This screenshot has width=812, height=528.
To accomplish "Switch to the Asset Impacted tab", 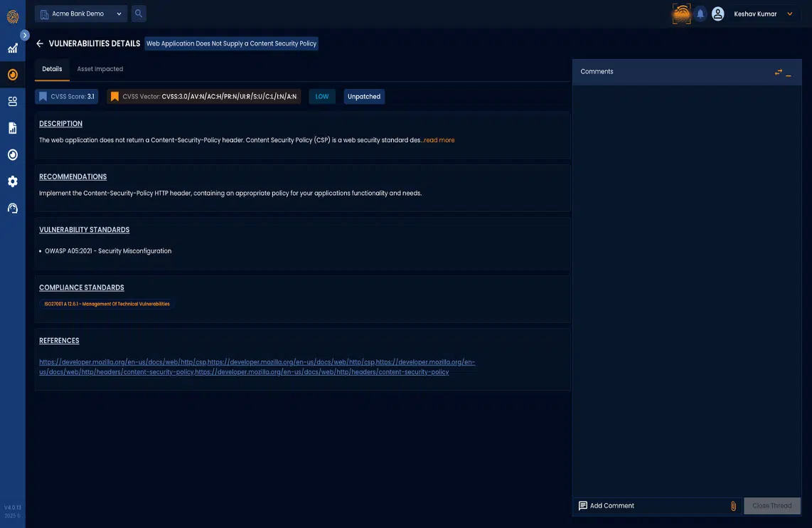I will pos(100,69).
